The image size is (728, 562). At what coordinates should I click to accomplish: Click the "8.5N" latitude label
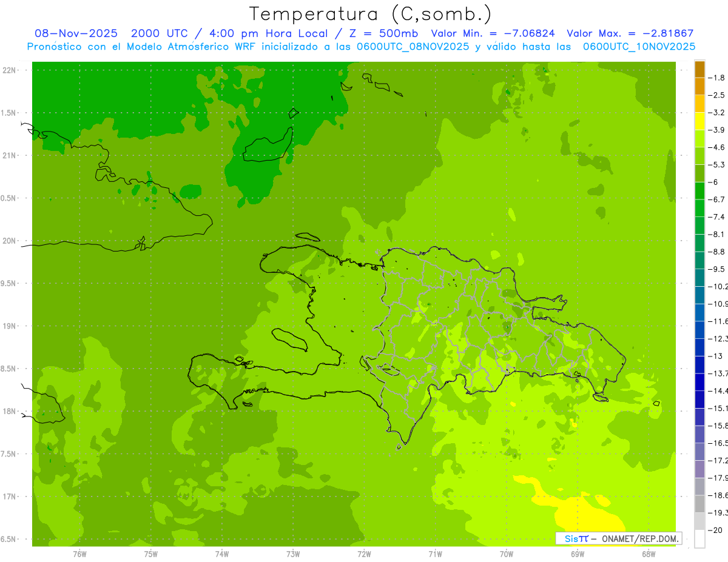tap(9, 369)
